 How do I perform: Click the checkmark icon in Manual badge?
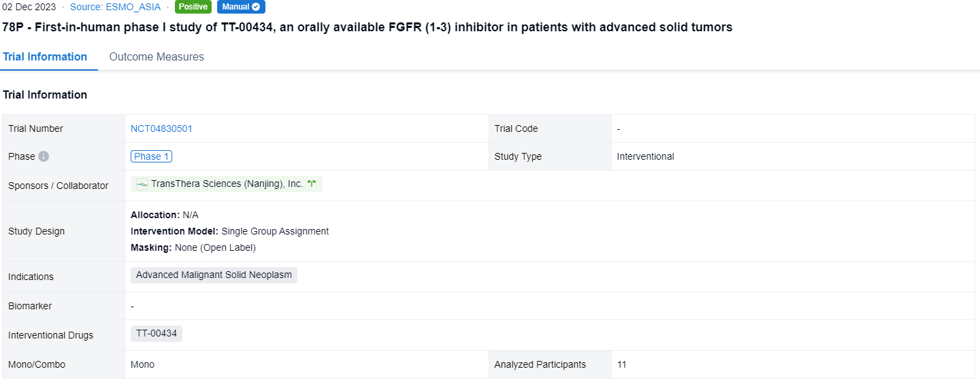pos(256,7)
